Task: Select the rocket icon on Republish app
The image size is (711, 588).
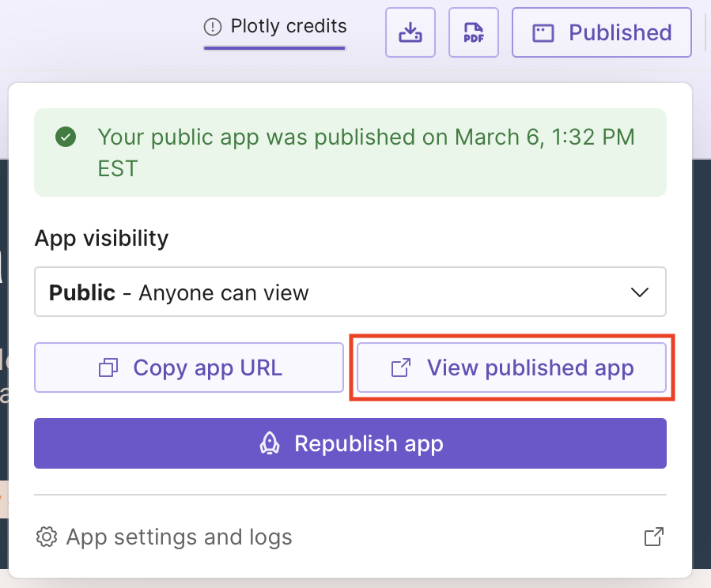Action: [270, 443]
